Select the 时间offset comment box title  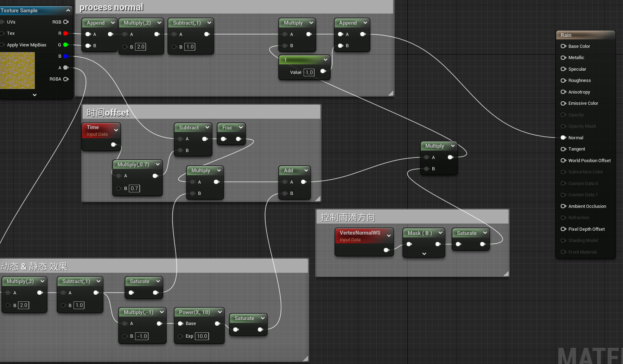tap(108, 113)
